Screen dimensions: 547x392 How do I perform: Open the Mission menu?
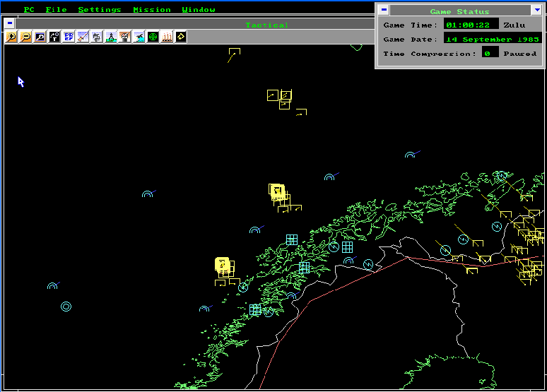(152, 10)
